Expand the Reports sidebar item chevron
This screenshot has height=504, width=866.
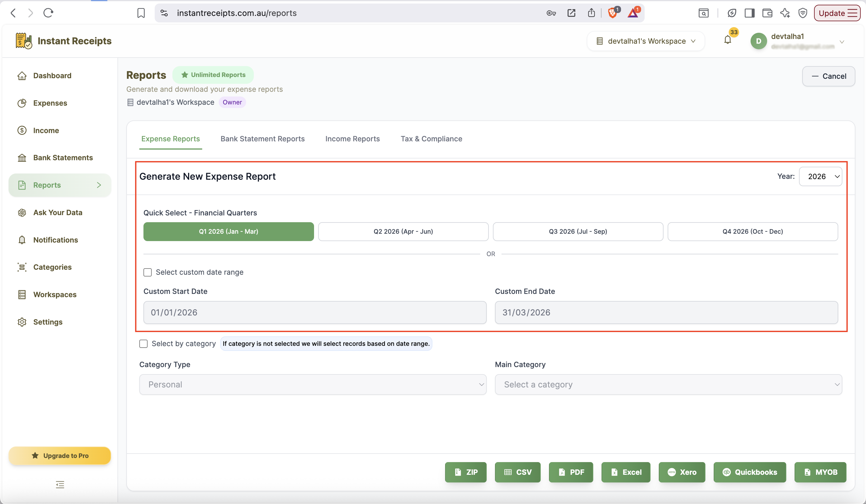click(99, 185)
